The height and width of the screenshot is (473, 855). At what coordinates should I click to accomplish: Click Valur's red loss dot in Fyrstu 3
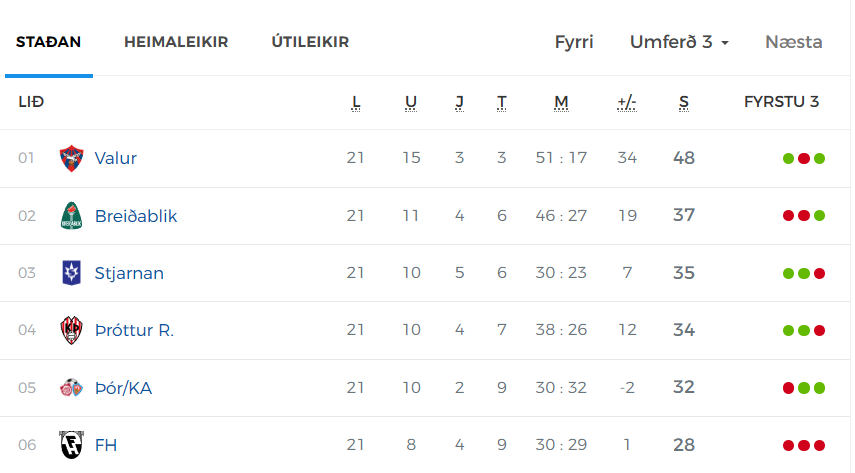[x=804, y=159]
